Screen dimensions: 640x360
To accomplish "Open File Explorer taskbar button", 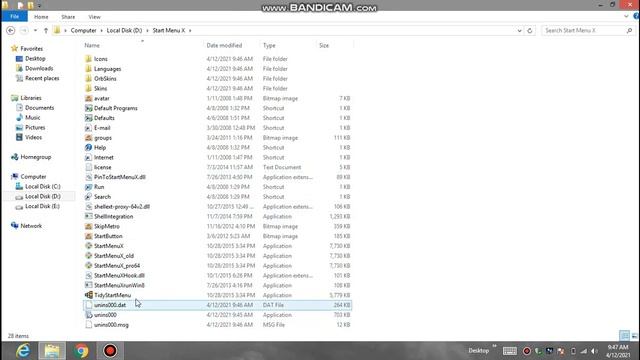I will click(x=52, y=351).
